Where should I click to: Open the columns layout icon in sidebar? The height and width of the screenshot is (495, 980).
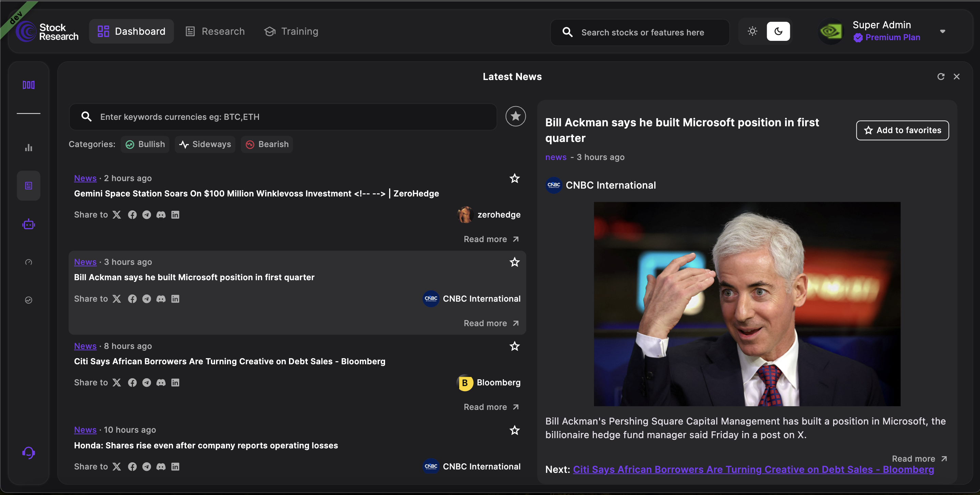pos(29,85)
